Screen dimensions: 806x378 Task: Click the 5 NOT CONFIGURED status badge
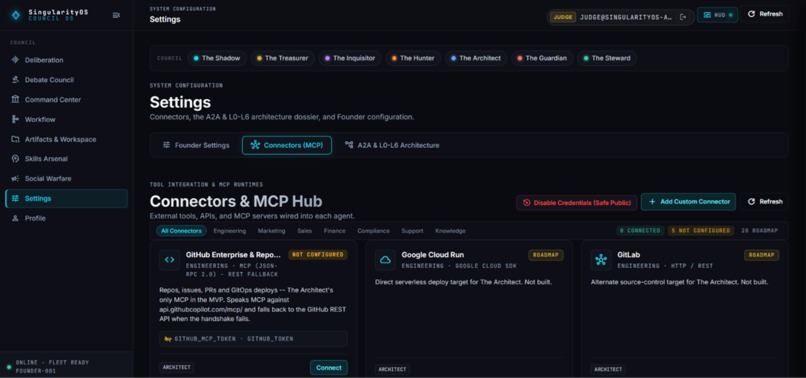point(701,231)
